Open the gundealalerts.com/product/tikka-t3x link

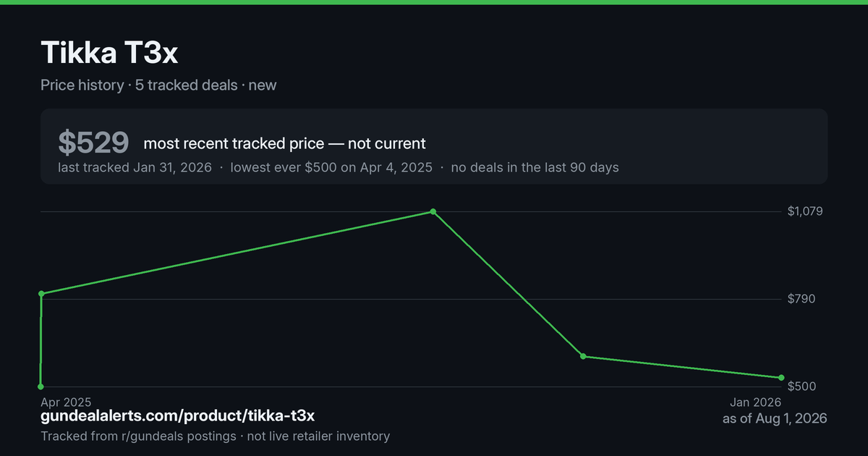pyautogui.click(x=177, y=416)
